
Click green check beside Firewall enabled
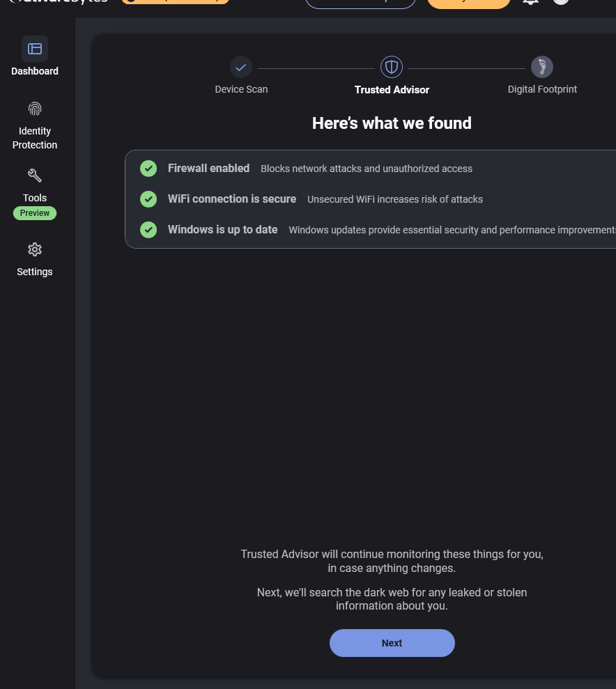coord(148,169)
